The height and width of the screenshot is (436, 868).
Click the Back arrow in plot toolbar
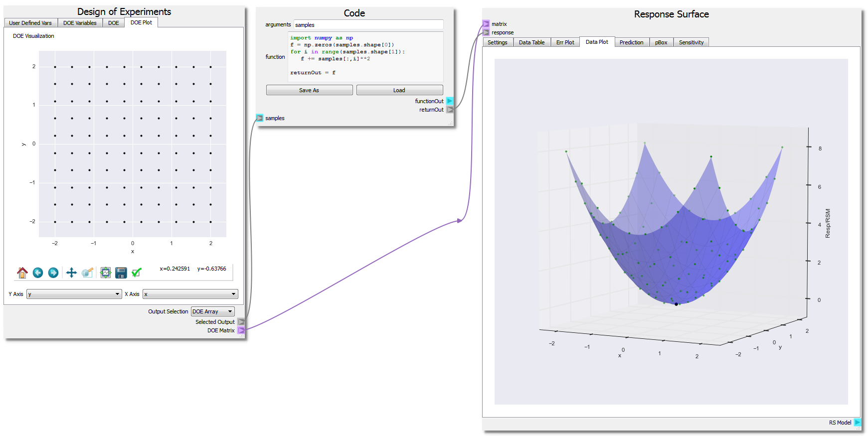pyautogui.click(x=38, y=273)
